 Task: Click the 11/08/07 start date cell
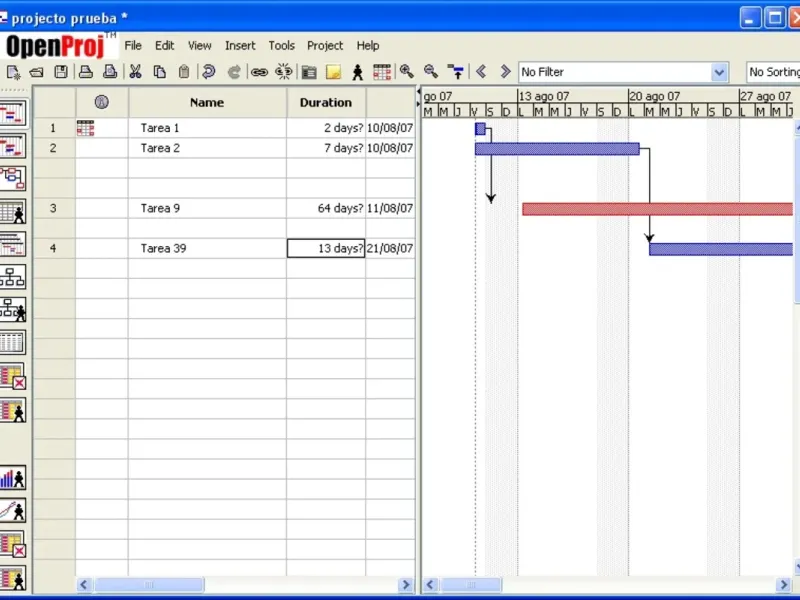tap(390, 208)
